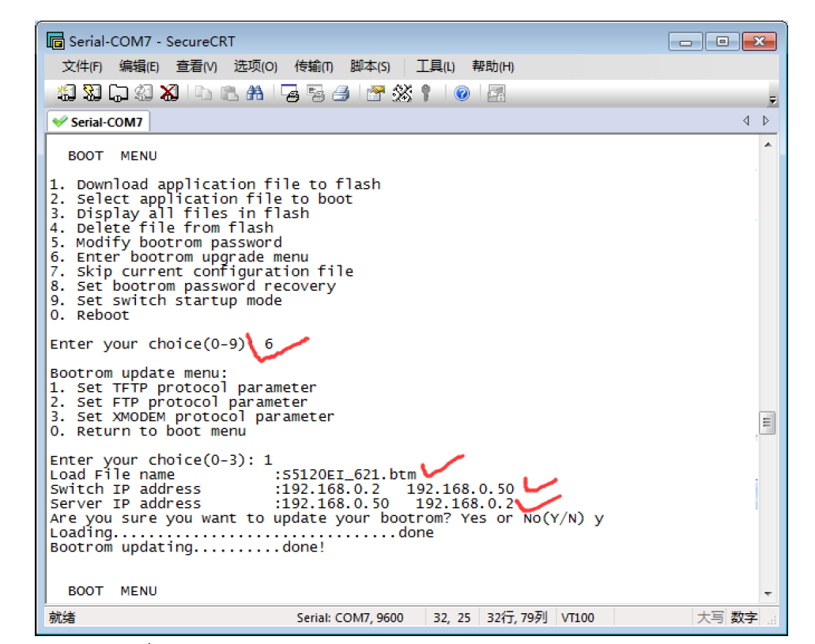Click the Print printer icon

pos(341,93)
